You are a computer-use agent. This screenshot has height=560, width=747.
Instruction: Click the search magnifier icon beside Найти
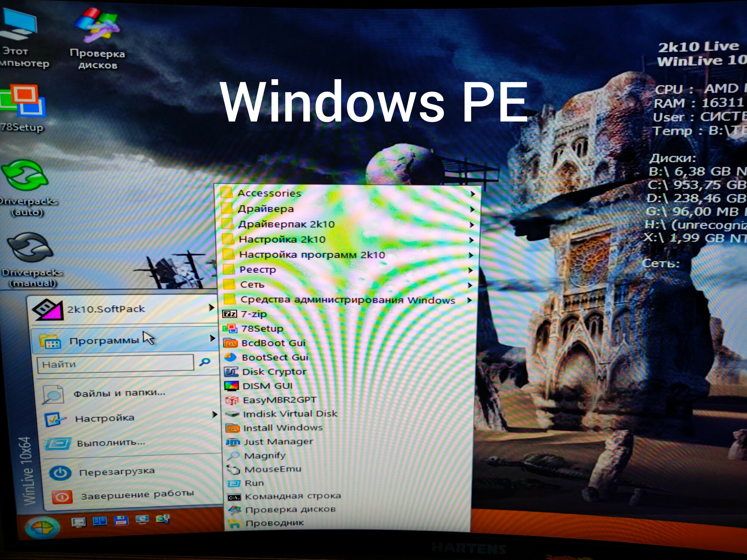205,362
